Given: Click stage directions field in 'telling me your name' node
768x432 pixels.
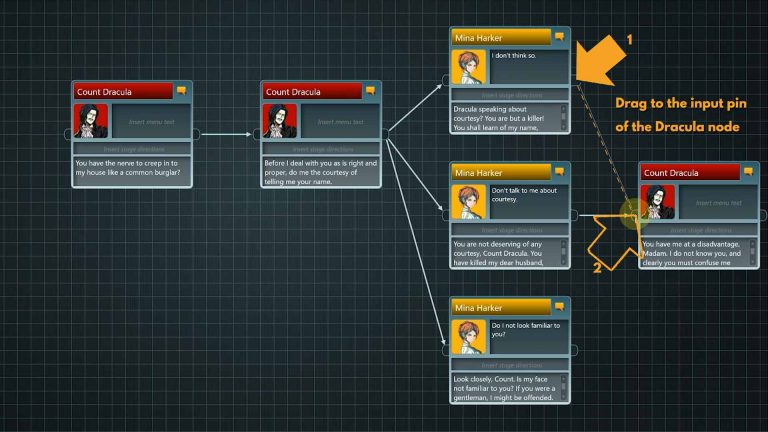Looking at the screenshot, I should point(321,149).
